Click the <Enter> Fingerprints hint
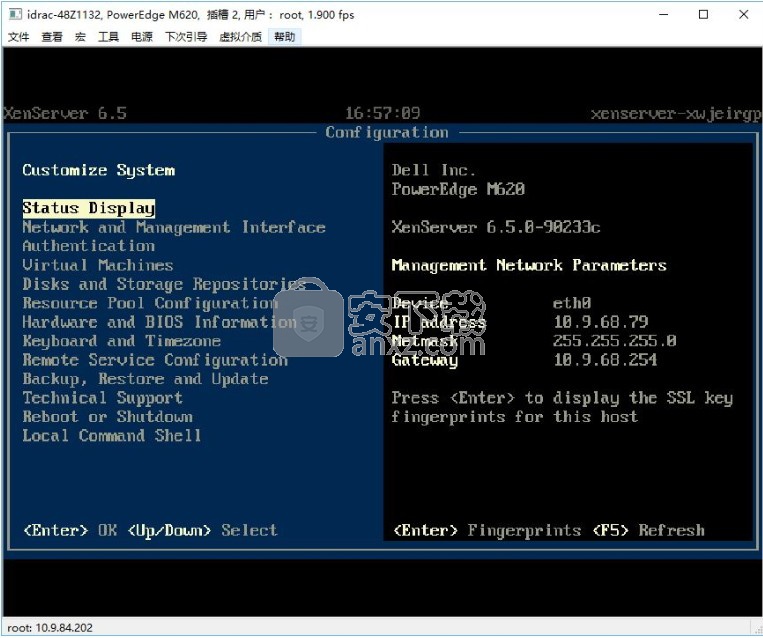The width and height of the screenshot is (763, 638). point(487,530)
